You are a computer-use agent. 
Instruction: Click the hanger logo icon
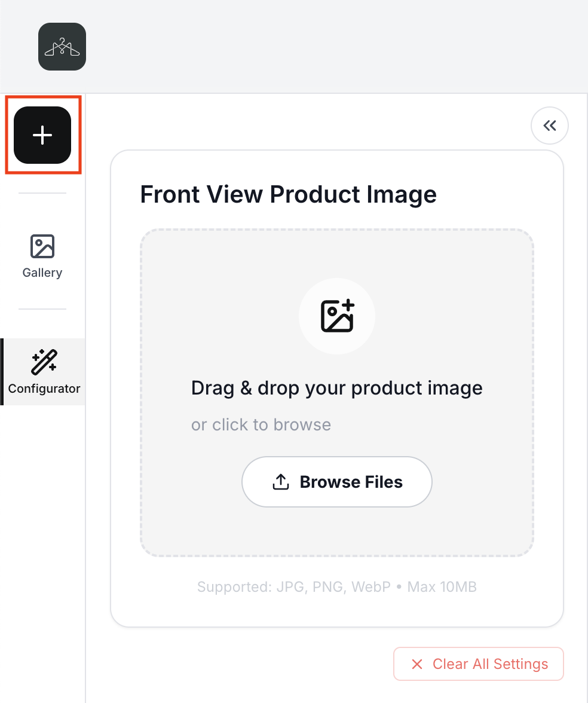[x=62, y=47]
